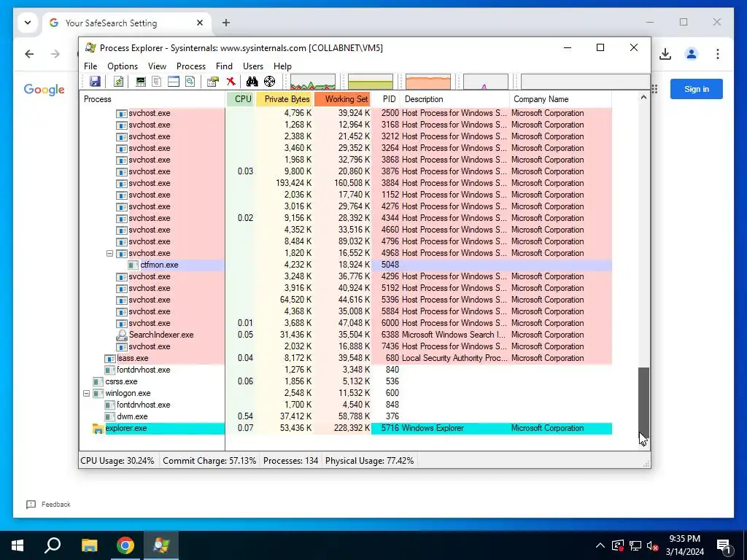Click the explorer.exe folder icon in the process list
747x560 pixels.
click(98, 429)
